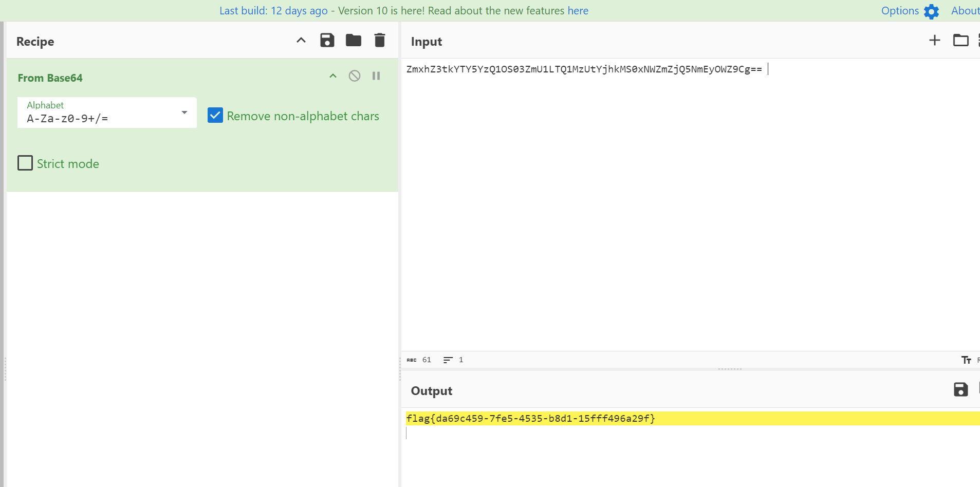This screenshot has height=487, width=980.
Task: Save output to file icon
Action: pyautogui.click(x=960, y=390)
